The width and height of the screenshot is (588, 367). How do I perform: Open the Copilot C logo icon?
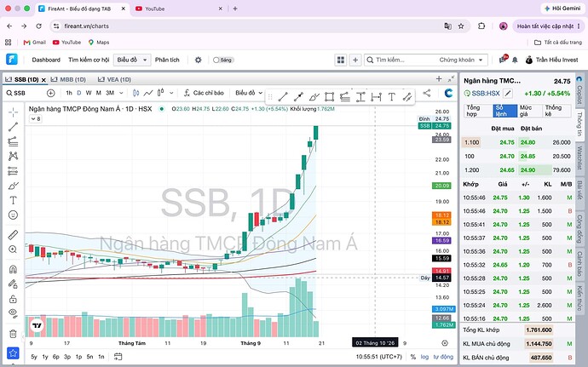click(x=448, y=93)
